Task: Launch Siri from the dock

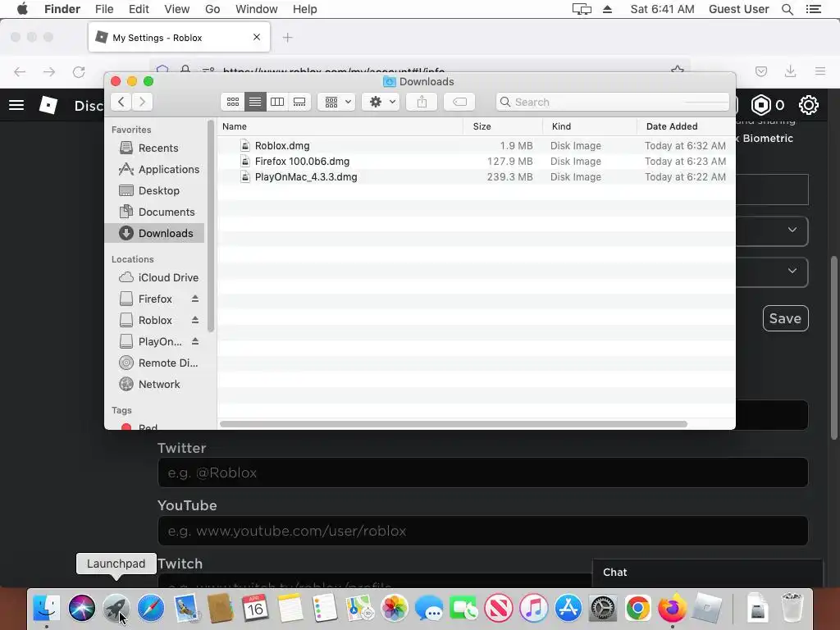Action: tap(81, 609)
